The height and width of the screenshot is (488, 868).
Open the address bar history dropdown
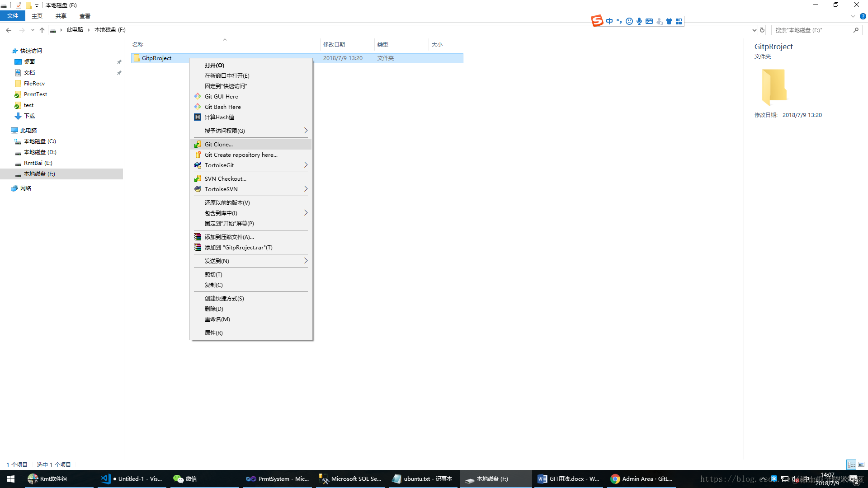pos(754,30)
